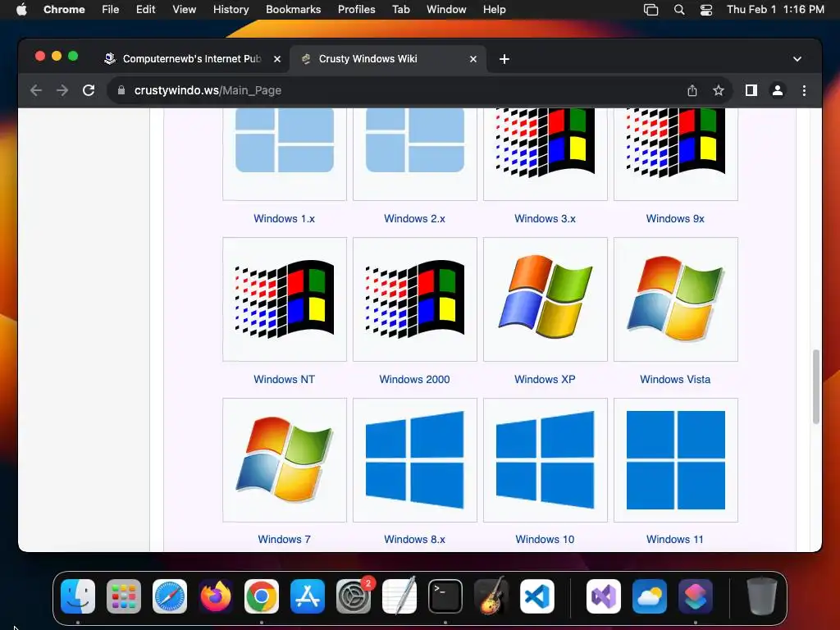
Task: Open Shortcuts app in the dock
Action: (696, 596)
